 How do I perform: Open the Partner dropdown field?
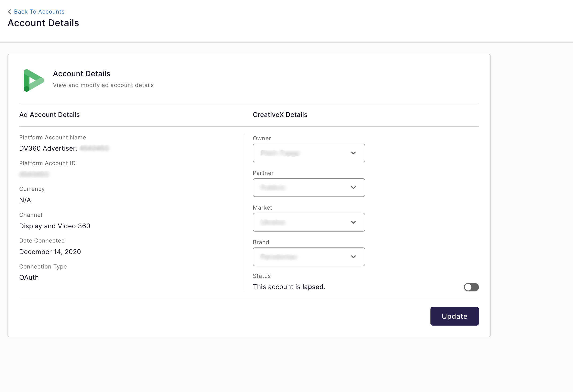(x=309, y=188)
